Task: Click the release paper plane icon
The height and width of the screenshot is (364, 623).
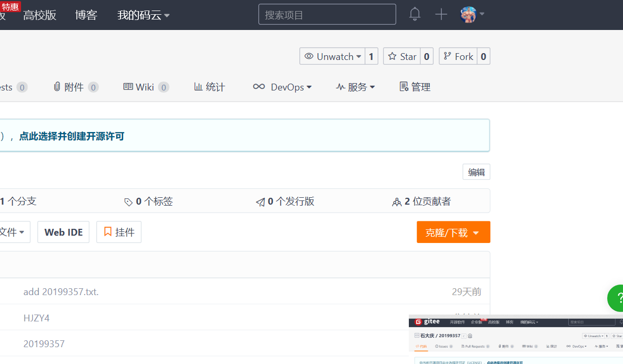Action: (x=260, y=203)
